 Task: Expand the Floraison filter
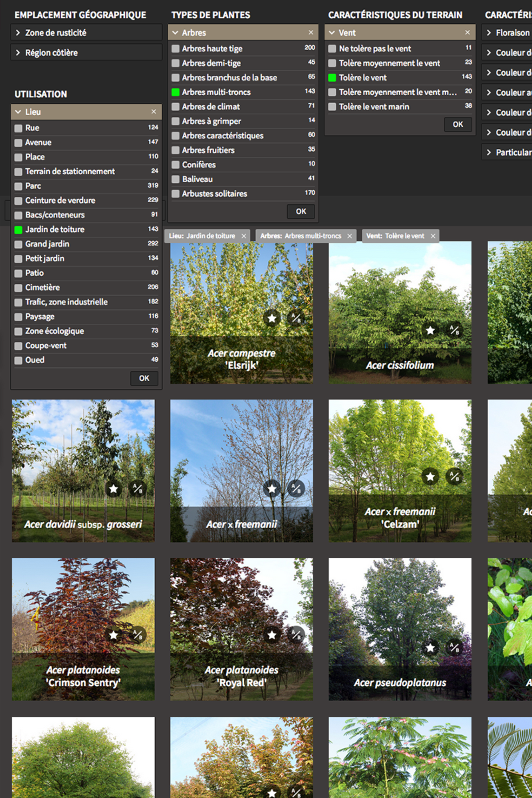point(507,32)
